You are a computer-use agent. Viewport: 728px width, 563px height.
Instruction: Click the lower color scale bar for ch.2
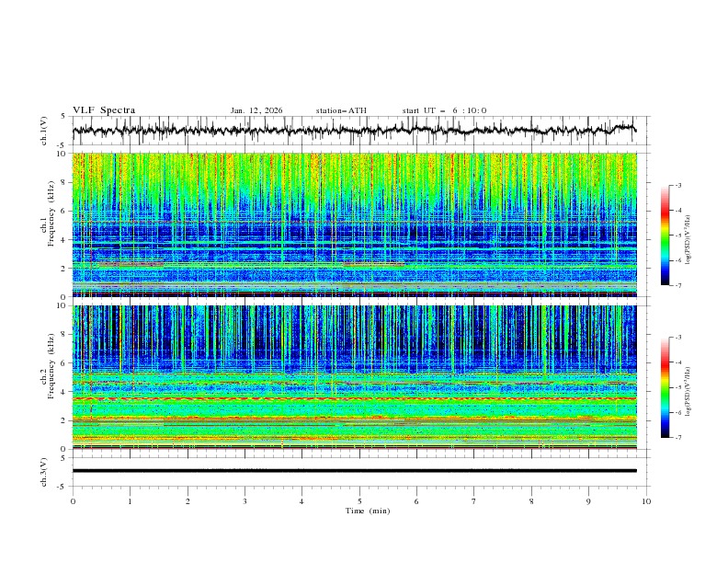click(665, 387)
